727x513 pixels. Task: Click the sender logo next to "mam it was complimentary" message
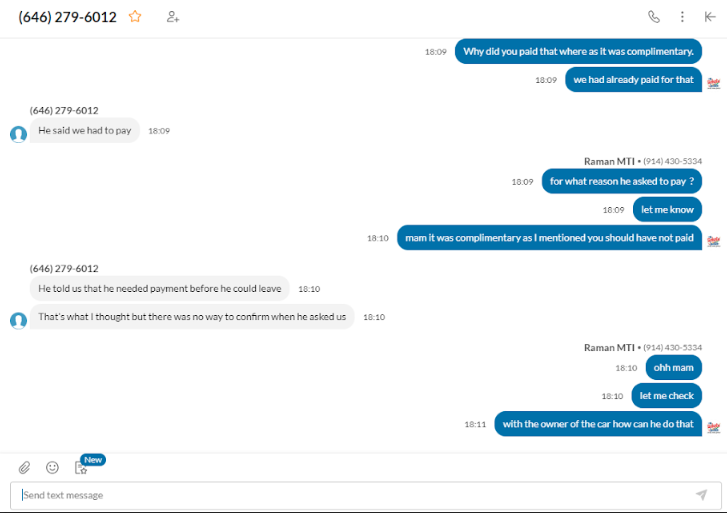(714, 242)
